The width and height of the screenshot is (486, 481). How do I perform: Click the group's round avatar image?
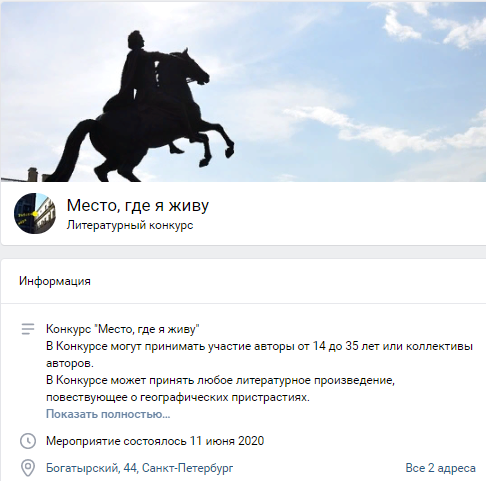tap(35, 213)
